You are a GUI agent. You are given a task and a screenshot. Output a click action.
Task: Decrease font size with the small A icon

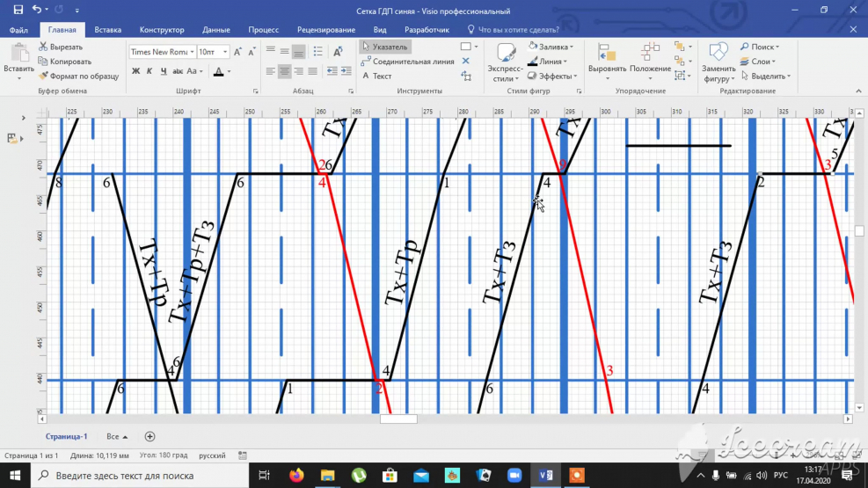252,52
